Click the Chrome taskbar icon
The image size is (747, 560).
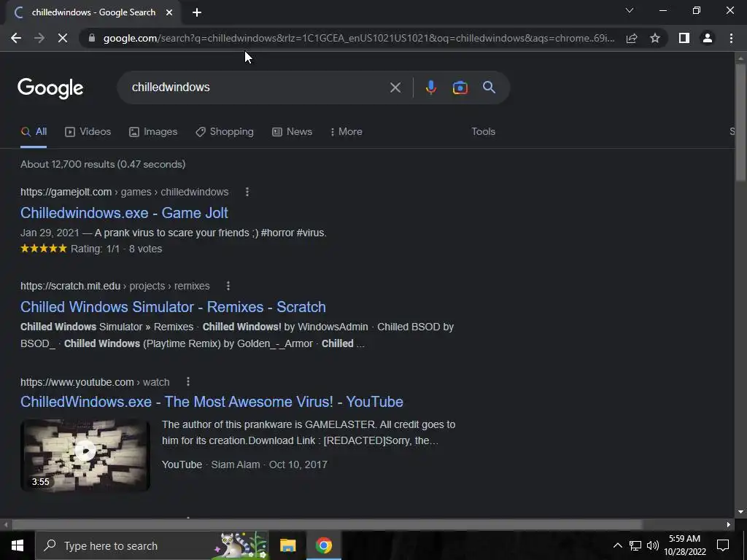coord(323,545)
